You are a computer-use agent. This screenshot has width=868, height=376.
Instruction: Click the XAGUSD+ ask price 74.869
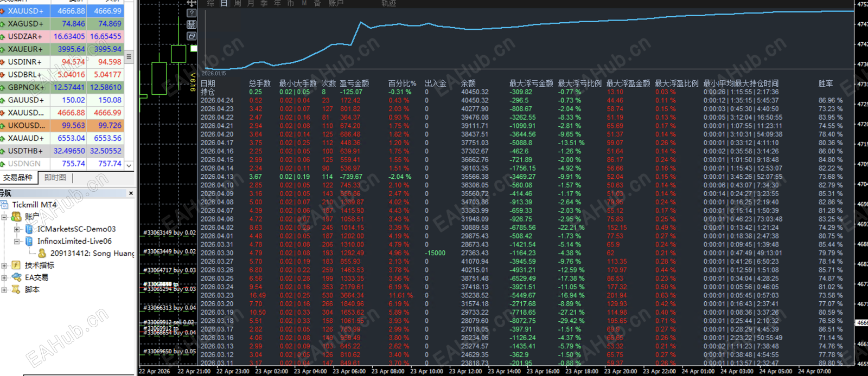click(x=110, y=24)
